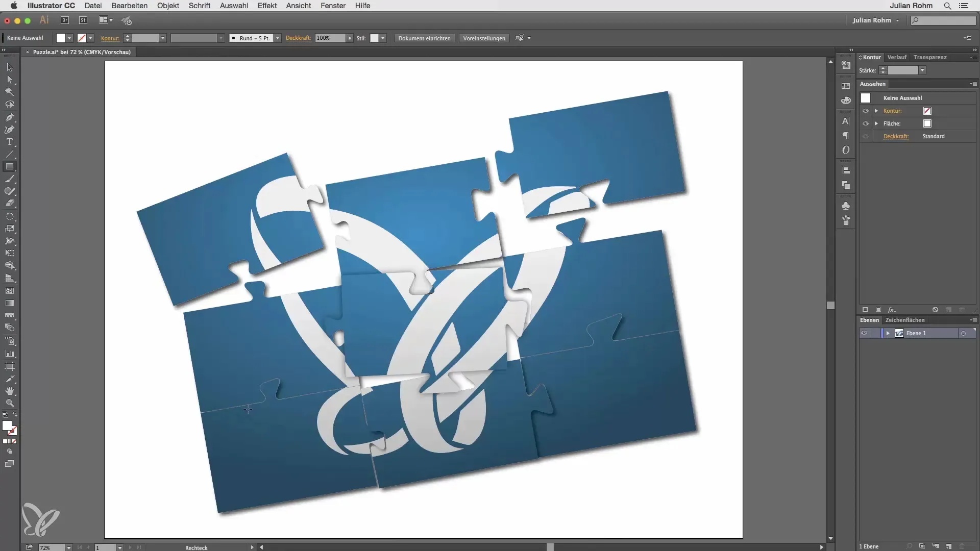Select the Magic Wand tool
This screenshot has width=980, height=551.
(x=10, y=92)
